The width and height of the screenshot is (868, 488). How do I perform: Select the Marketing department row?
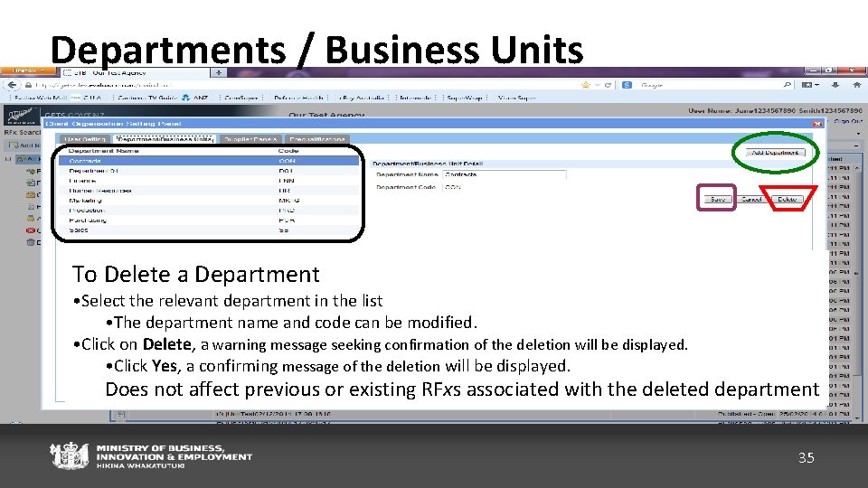tap(209, 201)
